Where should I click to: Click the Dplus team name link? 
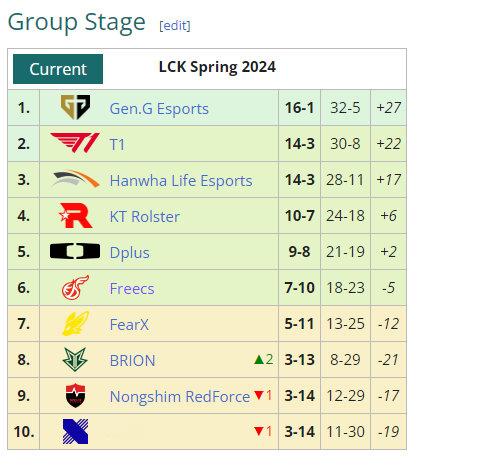click(130, 253)
